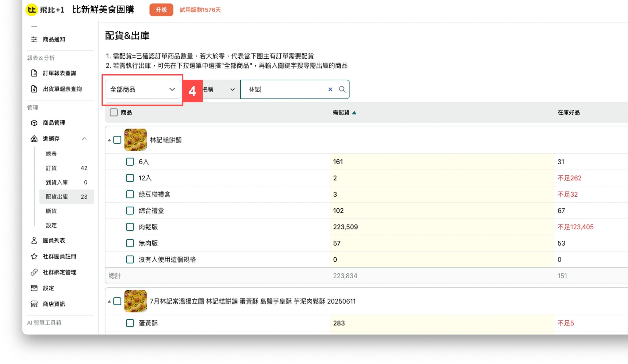Click the magnifier search icon
The image size is (628, 364).
pos(342,89)
